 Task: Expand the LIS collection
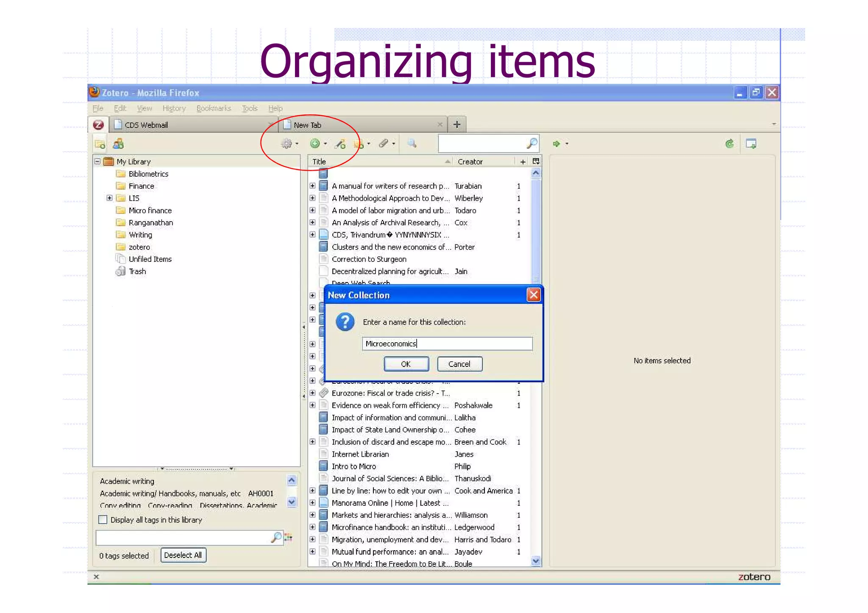(x=109, y=198)
